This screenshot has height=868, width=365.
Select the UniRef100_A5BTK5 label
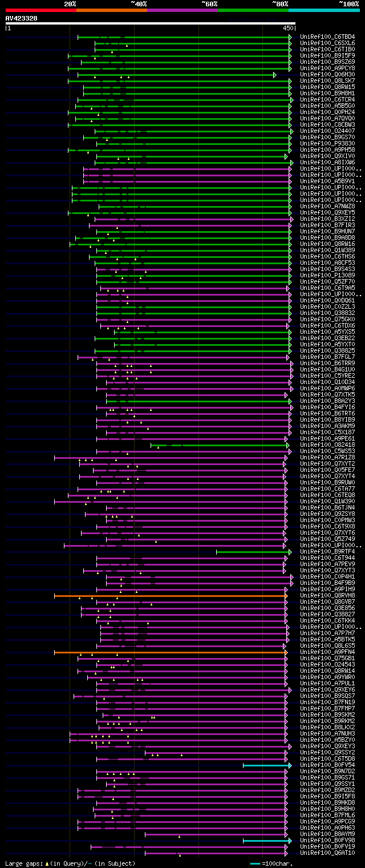pyautogui.click(x=327, y=639)
